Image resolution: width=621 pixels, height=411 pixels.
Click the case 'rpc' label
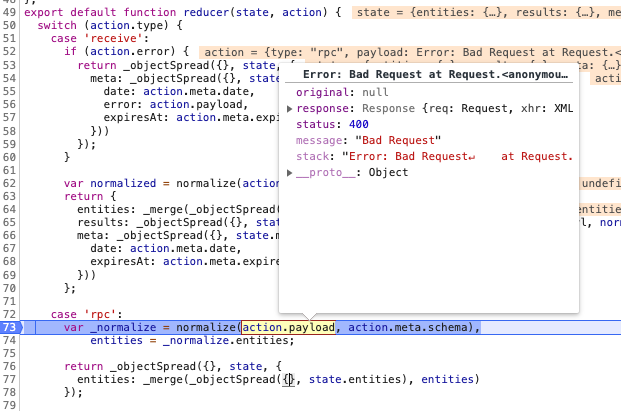[86, 314]
